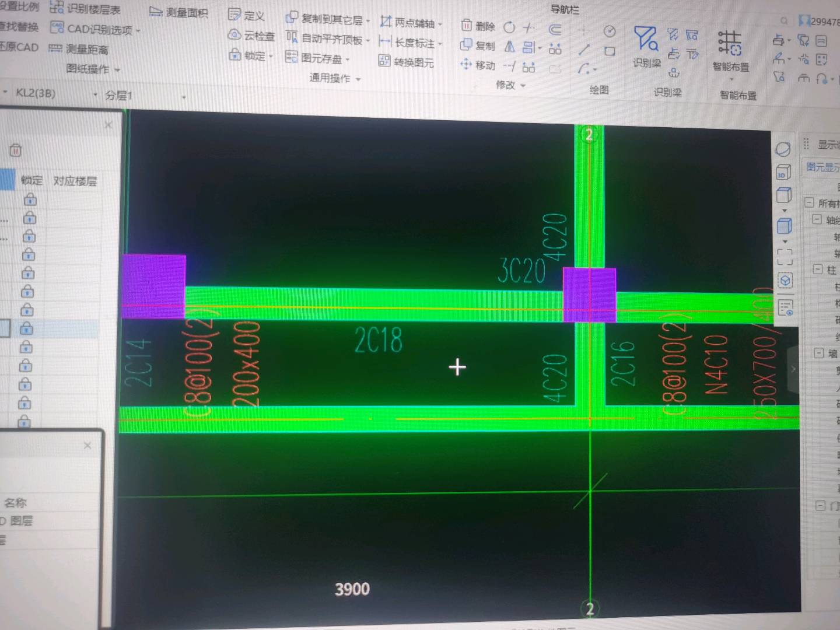Click the search icon near user account
The image size is (840, 630).
click(x=784, y=20)
